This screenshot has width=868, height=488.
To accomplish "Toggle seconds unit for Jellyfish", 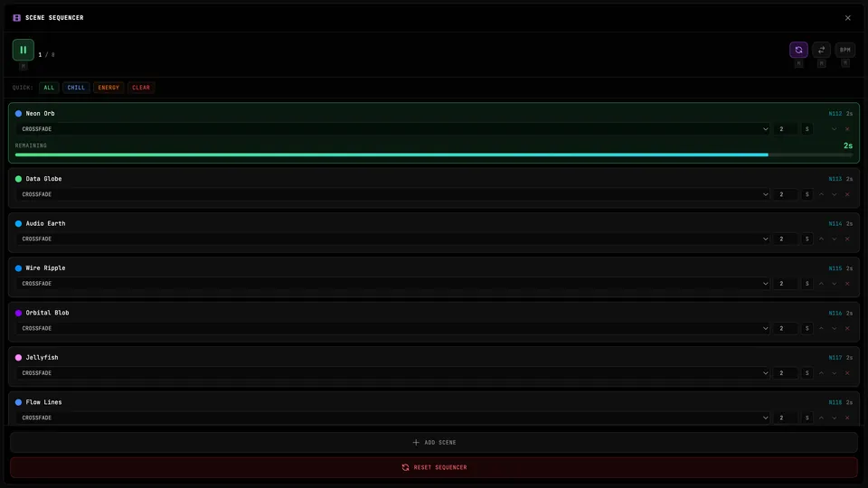I will 807,373.
